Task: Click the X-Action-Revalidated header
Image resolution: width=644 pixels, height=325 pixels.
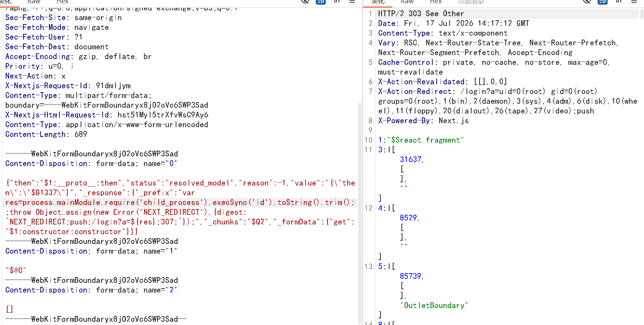Action: click(x=442, y=82)
